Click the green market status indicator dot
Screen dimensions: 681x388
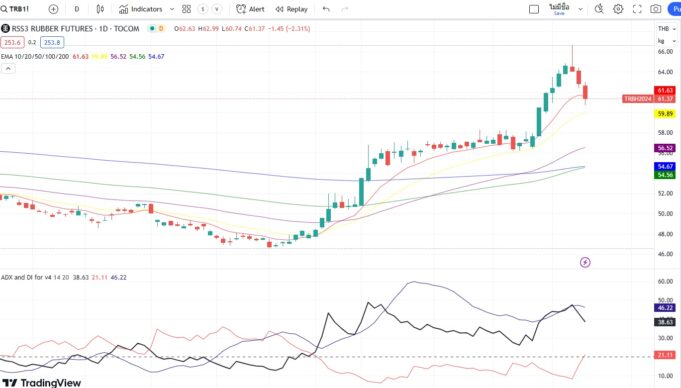point(152,29)
